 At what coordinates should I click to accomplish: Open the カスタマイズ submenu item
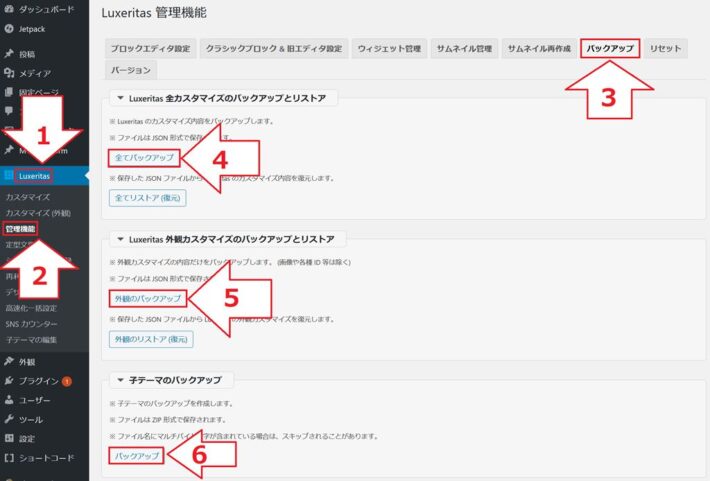pyautogui.click(x=28, y=197)
